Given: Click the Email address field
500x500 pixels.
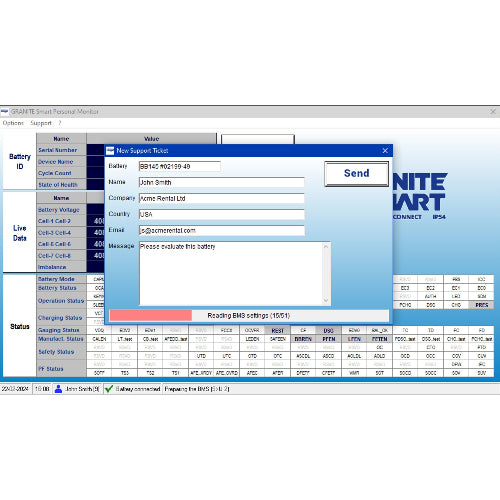Looking at the screenshot, I should click(x=222, y=230).
